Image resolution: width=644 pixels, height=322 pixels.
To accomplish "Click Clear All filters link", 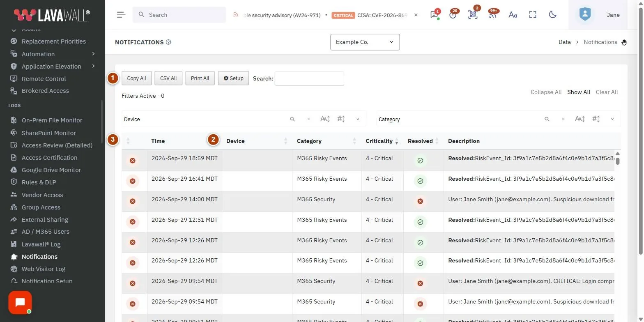I will pos(607,92).
